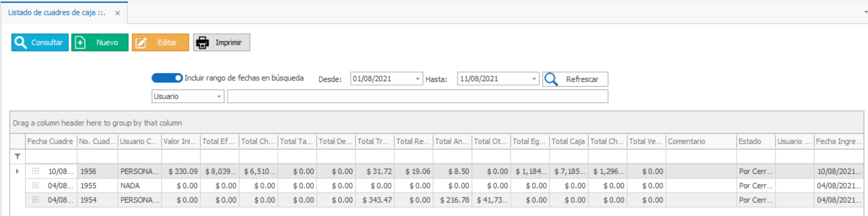The height and width of the screenshot is (216, 868).
Task: Click the Editar button
Action: click(160, 43)
